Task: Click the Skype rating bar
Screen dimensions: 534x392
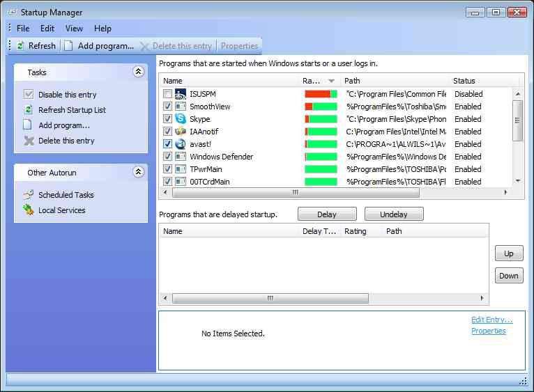Action: 321,119
